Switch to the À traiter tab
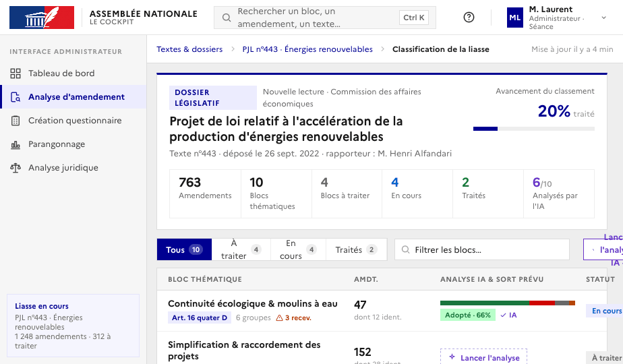The image size is (623, 364). pos(241,249)
